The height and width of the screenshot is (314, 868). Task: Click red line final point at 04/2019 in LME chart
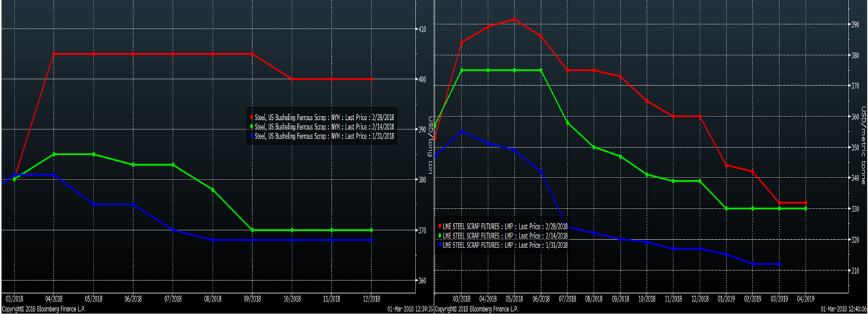click(805, 203)
